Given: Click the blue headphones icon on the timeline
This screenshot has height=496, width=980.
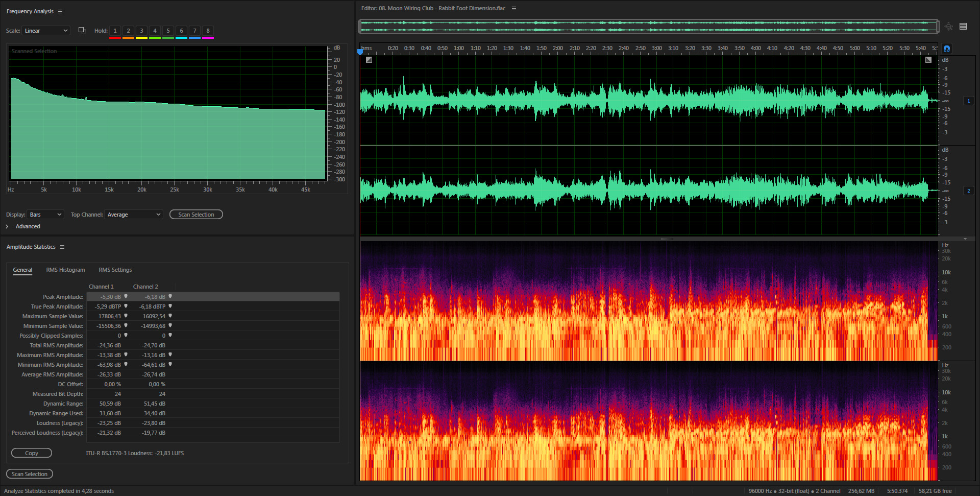Looking at the screenshot, I should click(947, 49).
